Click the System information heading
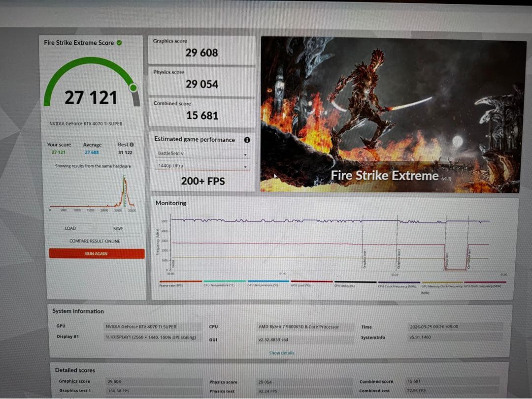The width and height of the screenshot is (532, 399). (78, 311)
